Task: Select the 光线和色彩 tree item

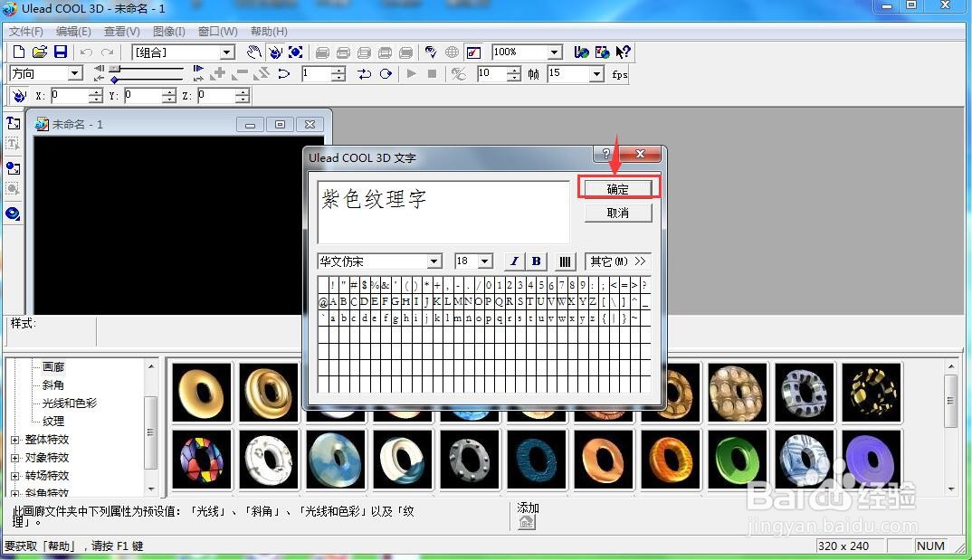Action: (x=70, y=403)
